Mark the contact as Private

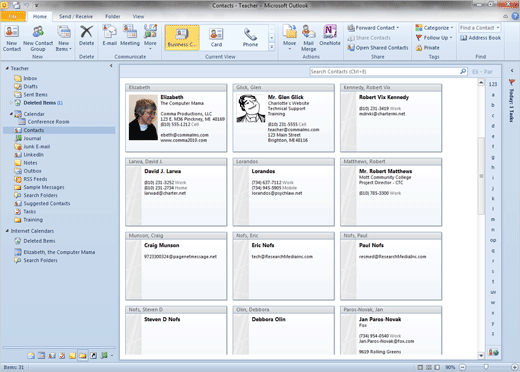coord(428,48)
